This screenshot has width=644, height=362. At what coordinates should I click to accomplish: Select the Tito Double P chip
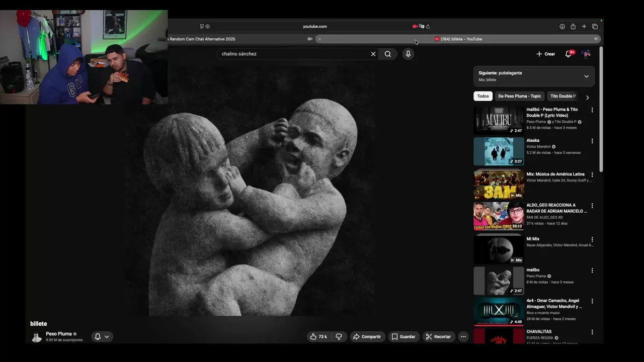coord(562,96)
